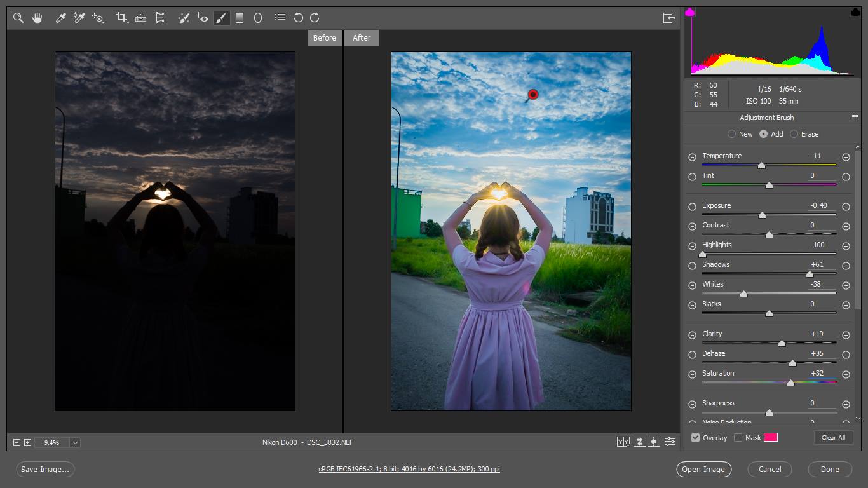The image size is (868, 488).
Task: Toggle the preview preferences sliders icon
Action: [670, 442]
